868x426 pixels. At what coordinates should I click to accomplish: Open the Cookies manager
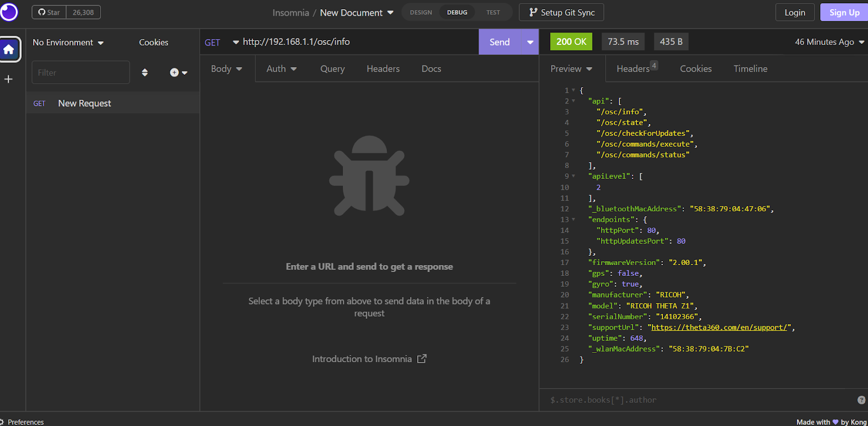coord(154,42)
